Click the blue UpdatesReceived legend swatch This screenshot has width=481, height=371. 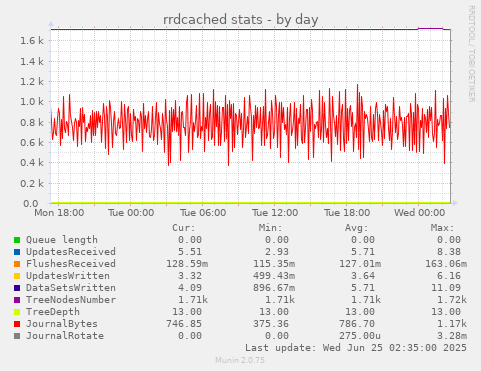tap(17, 252)
